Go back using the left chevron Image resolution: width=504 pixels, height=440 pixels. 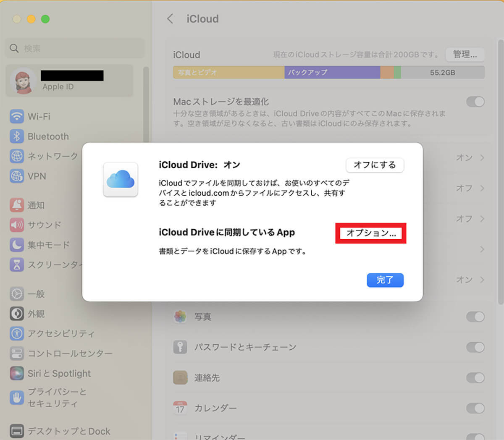coord(170,18)
